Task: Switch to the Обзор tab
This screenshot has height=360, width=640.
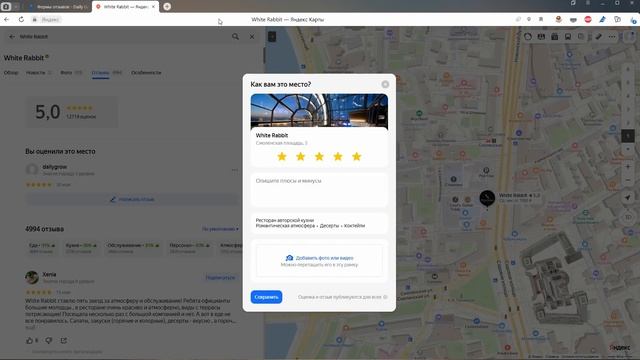Action: (11, 73)
